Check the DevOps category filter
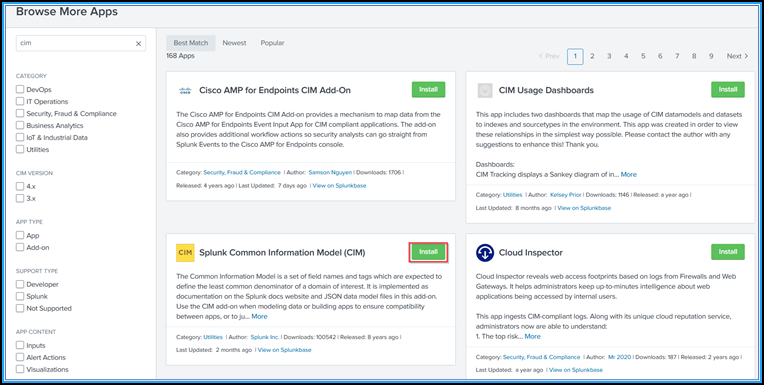This screenshot has height=385, width=764. (x=20, y=89)
